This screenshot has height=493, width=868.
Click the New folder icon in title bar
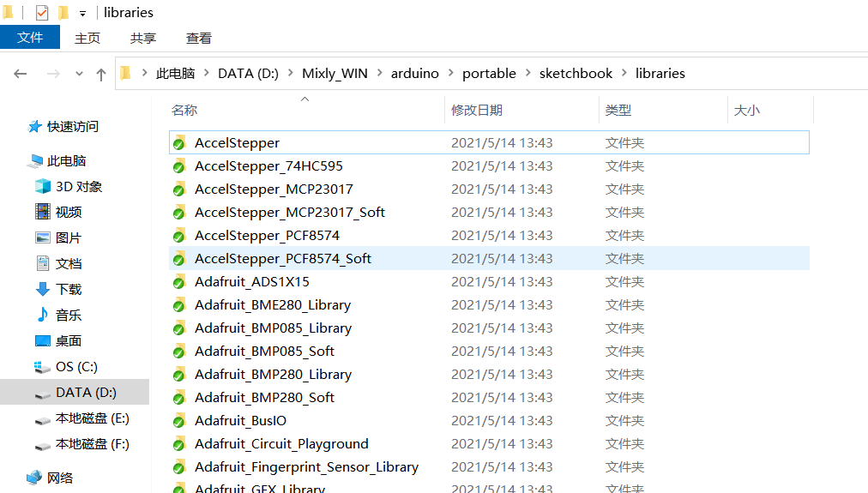pyautogui.click(x=63, y=12)
